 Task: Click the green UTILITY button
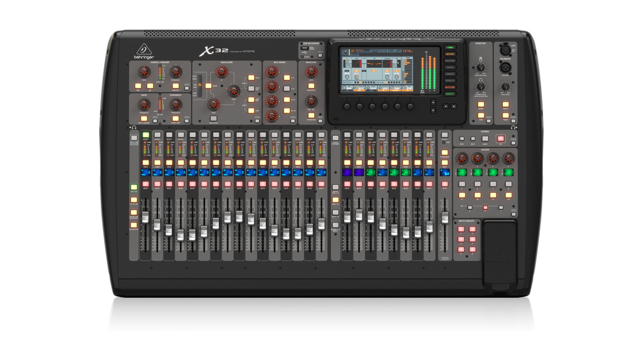coord(450,94)
